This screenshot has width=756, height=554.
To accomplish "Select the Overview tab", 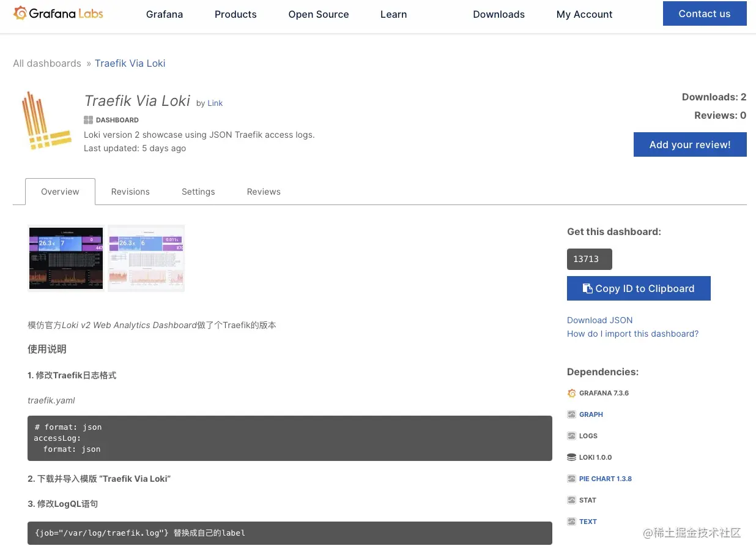I will (x=60, y=192).
